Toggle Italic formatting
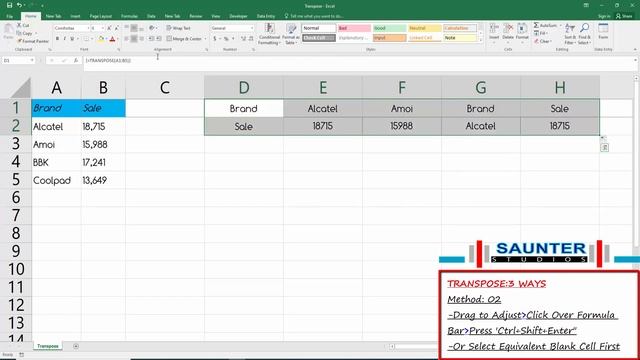 (64, 39)
